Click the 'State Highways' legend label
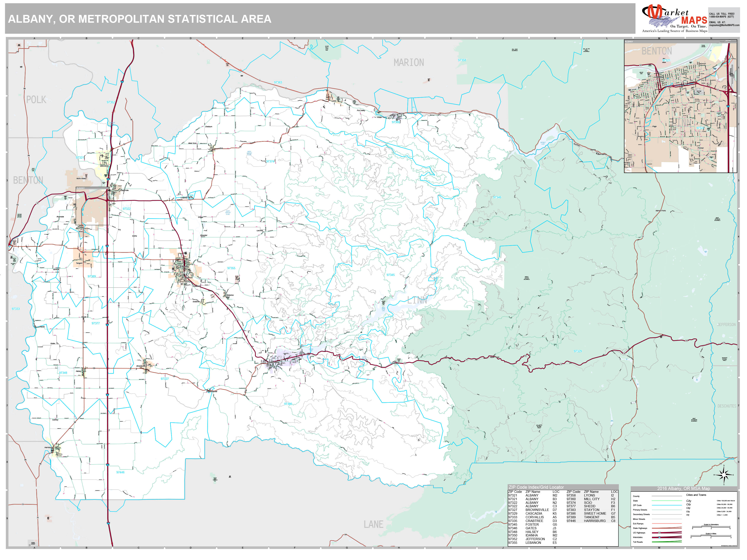Viewport: 747px width, 560px height. click(x=640, y=528)
